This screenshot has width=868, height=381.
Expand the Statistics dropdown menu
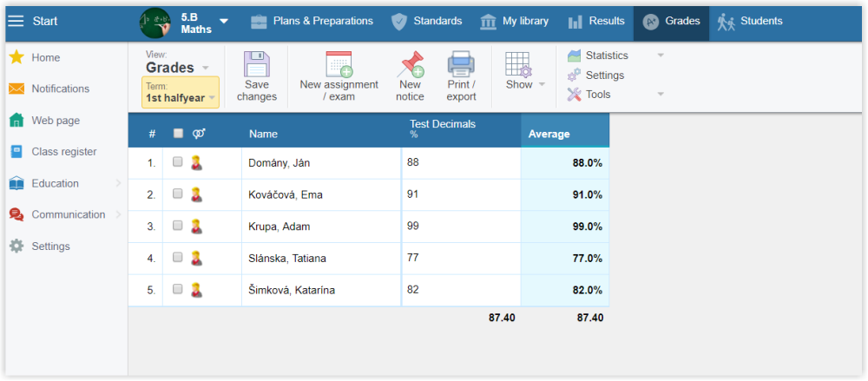(x=661, y=56)
